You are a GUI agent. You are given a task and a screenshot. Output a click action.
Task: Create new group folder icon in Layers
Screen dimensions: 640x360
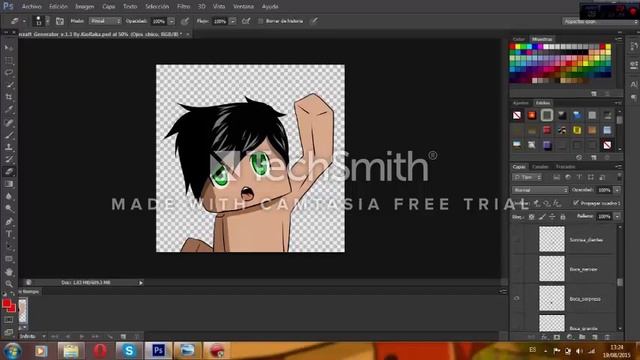(x=582, y=337)
